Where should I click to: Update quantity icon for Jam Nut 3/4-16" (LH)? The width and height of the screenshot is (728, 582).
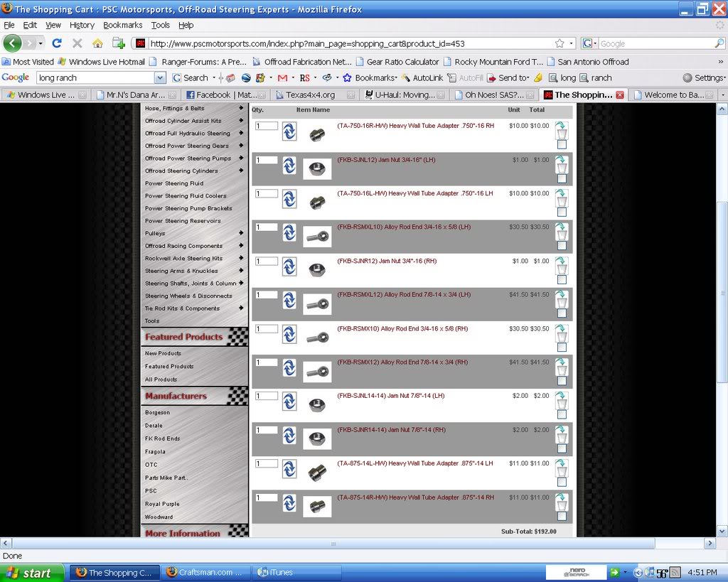(289, 166)
